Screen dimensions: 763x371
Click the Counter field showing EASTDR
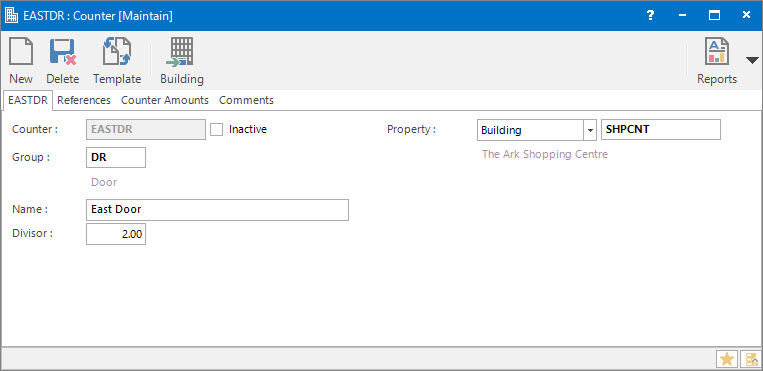coord(146,130)
